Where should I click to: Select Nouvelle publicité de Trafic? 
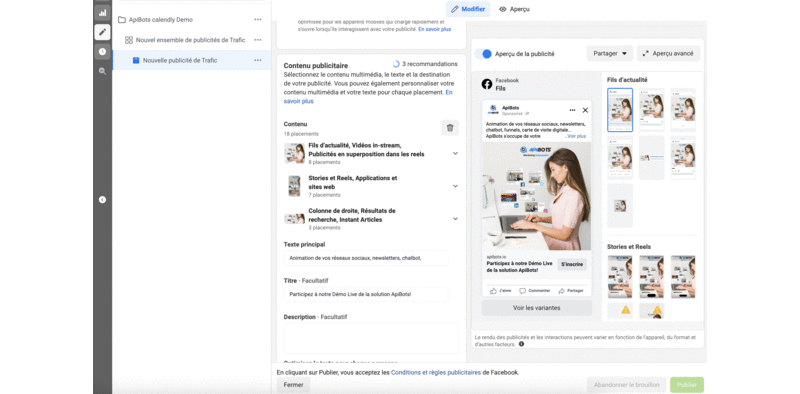pyautogui.click(x=180, y=60)
